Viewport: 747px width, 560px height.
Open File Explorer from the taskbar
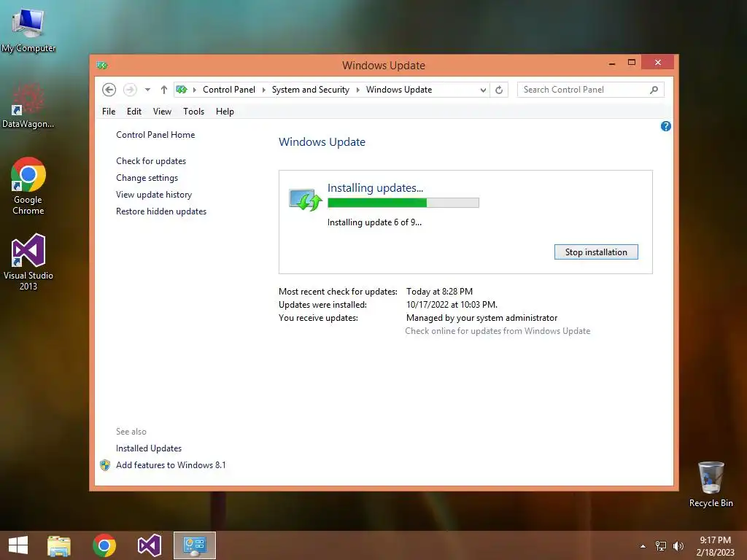59,545
